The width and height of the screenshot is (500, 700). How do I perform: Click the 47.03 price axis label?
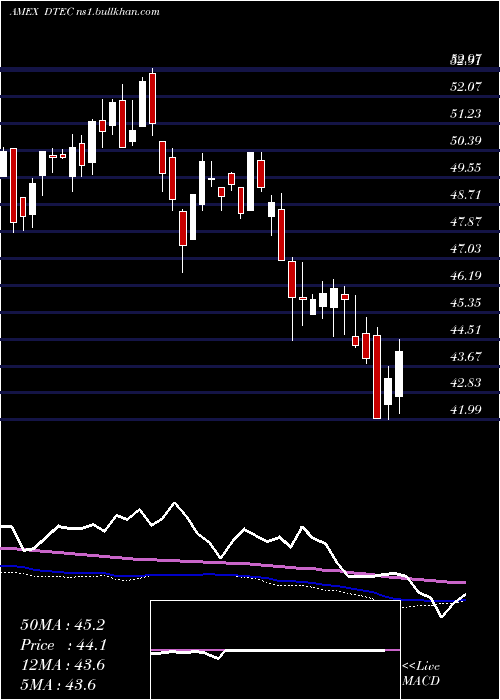click(x=466, y=249)
